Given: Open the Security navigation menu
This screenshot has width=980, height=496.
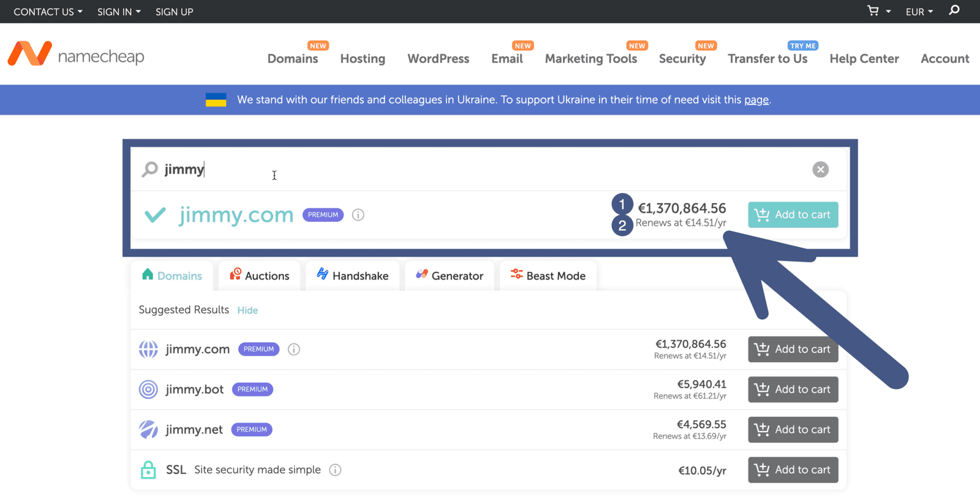Looking at the screenshot, I should (x=682, y=59).
